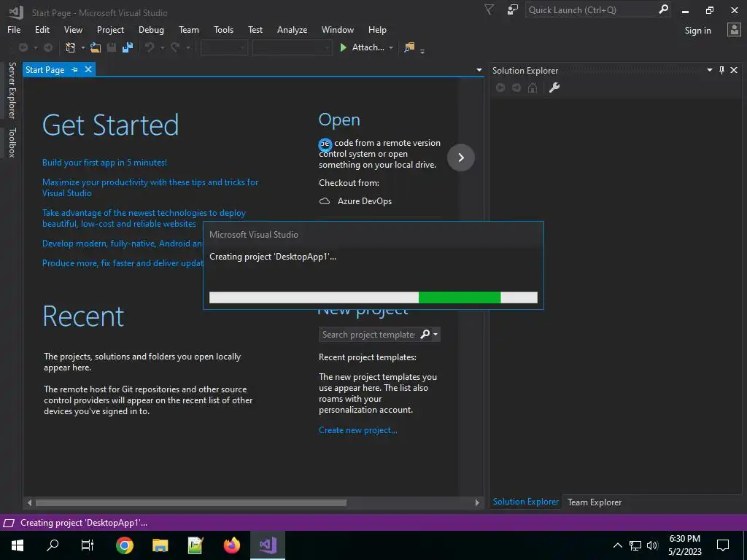Open 'Take advantage of the newest technologies' link
747x560 pixels.
pyautogui.click(x=144, y=218)
